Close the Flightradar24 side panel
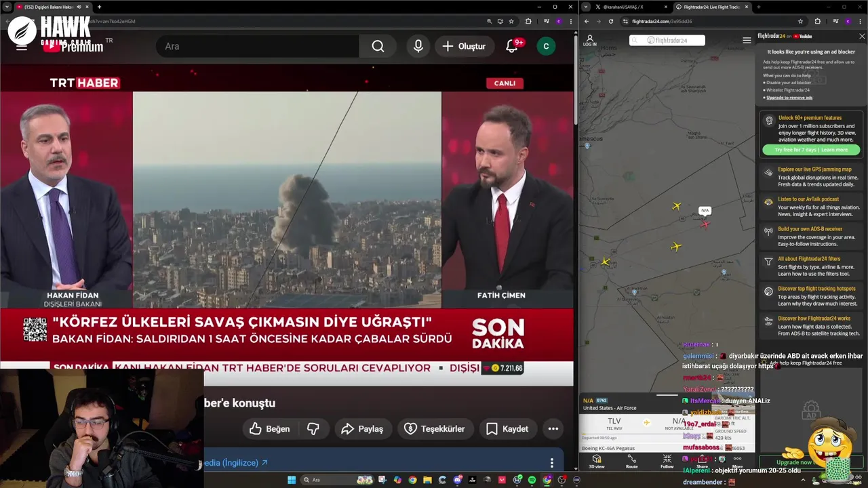 coord(862,37)
